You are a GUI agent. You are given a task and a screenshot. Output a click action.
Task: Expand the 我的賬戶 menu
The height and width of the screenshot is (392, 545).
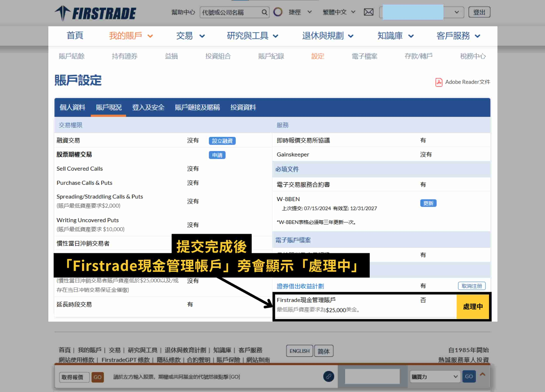click(131, 36)
